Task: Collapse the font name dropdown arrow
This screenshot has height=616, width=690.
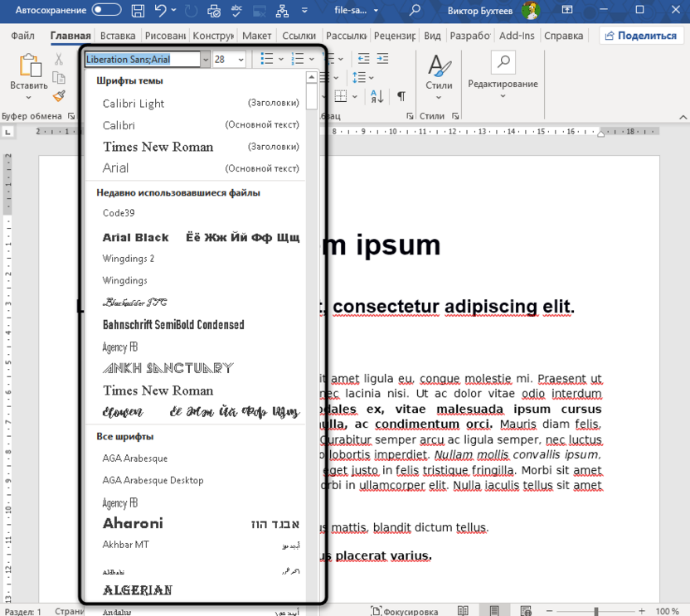Action: [206, 60]
